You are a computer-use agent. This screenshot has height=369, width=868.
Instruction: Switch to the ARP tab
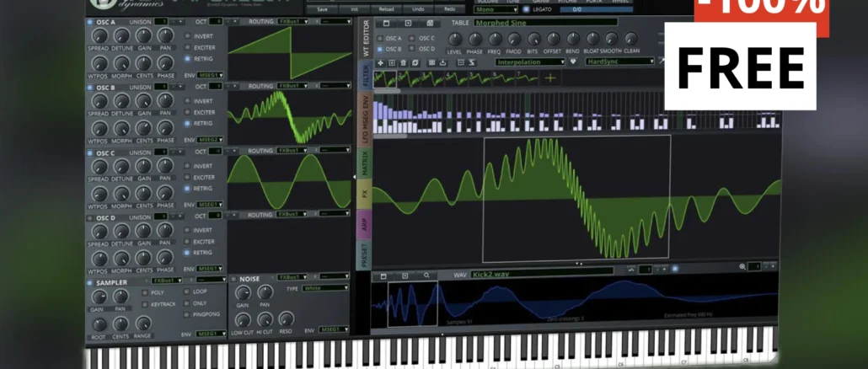pos(364,224)
